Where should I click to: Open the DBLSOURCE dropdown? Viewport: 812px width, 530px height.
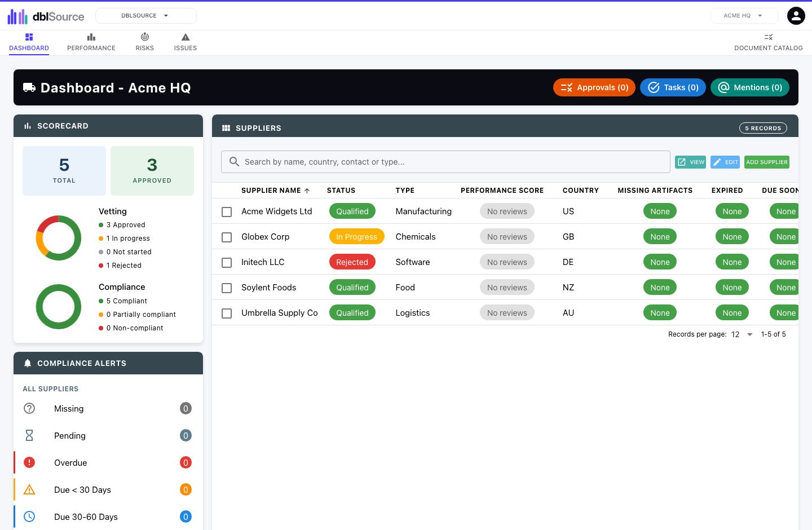146,16
